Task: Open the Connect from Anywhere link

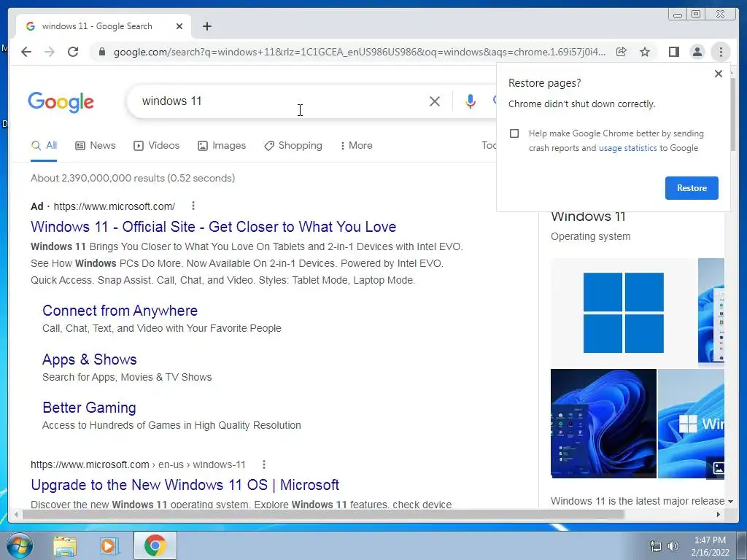Action: [x=120, y=311]
